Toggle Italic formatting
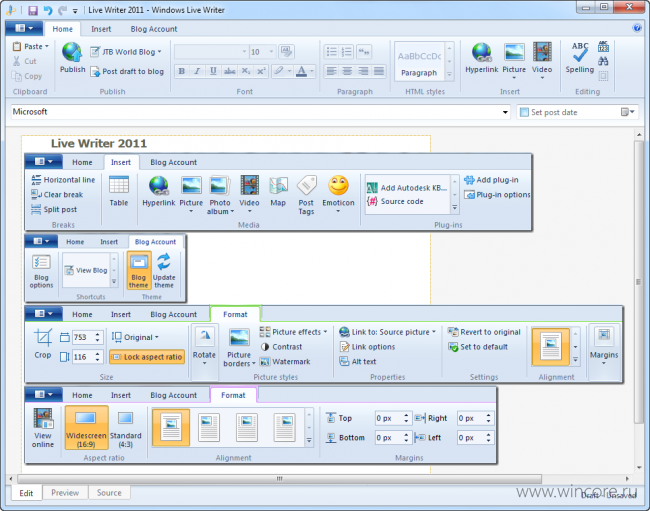Image resolution: width=650 pixels, height=511 pixels. (x=197, y=71)
